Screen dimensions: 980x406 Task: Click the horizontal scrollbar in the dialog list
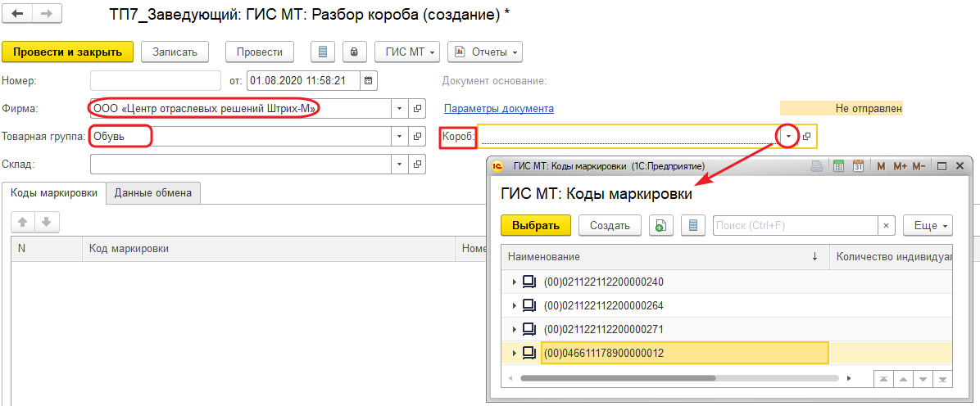(618, 378)
